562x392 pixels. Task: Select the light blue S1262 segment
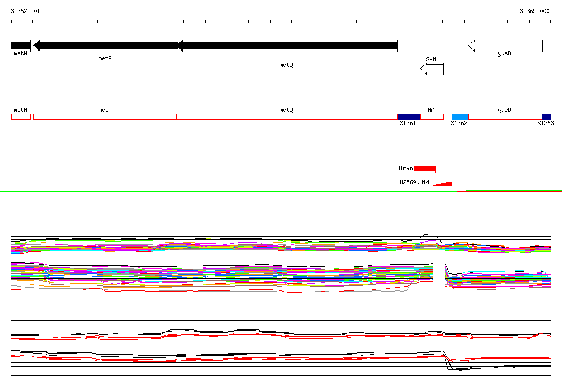[x=460, y=116]
